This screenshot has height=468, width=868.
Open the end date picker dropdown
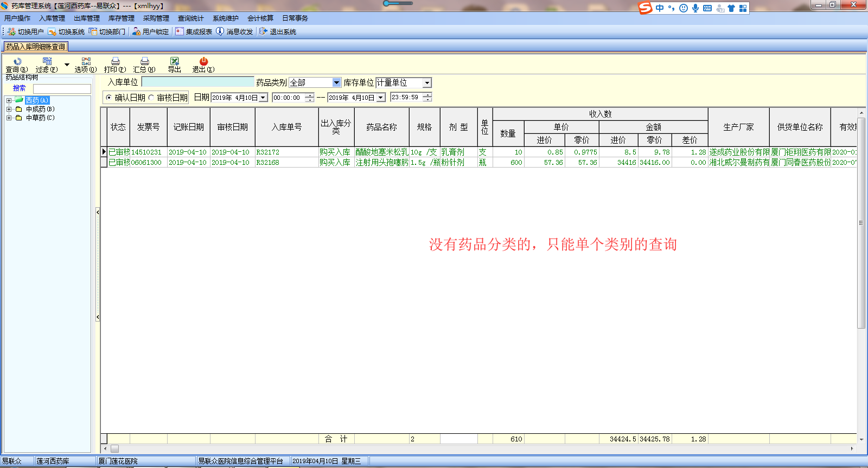tap(381, 98)
